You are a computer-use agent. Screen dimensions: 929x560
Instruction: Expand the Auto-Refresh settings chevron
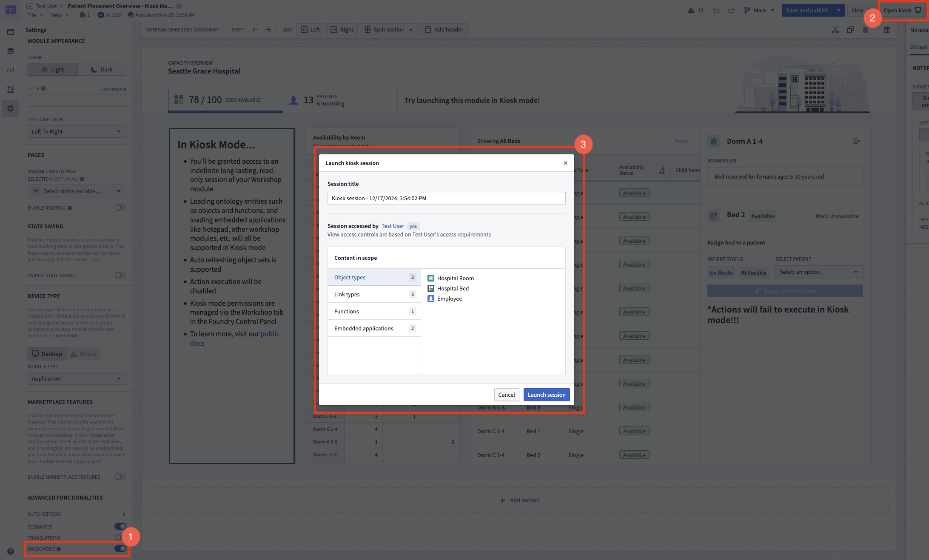click(x=124, y=514)
